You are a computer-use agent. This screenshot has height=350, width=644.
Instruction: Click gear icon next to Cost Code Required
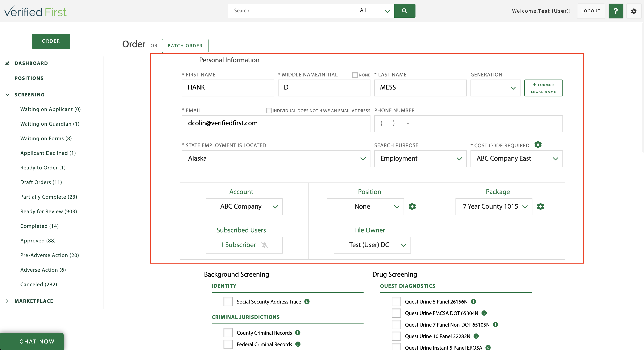pyautogui.click(x=538, y=144)
